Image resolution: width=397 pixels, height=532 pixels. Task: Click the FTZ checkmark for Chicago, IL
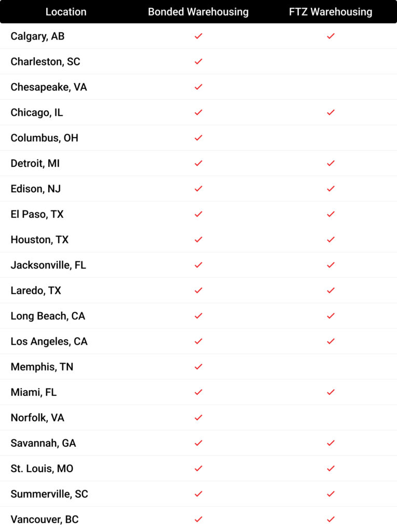pyautogui.click(x=331, y=112)
